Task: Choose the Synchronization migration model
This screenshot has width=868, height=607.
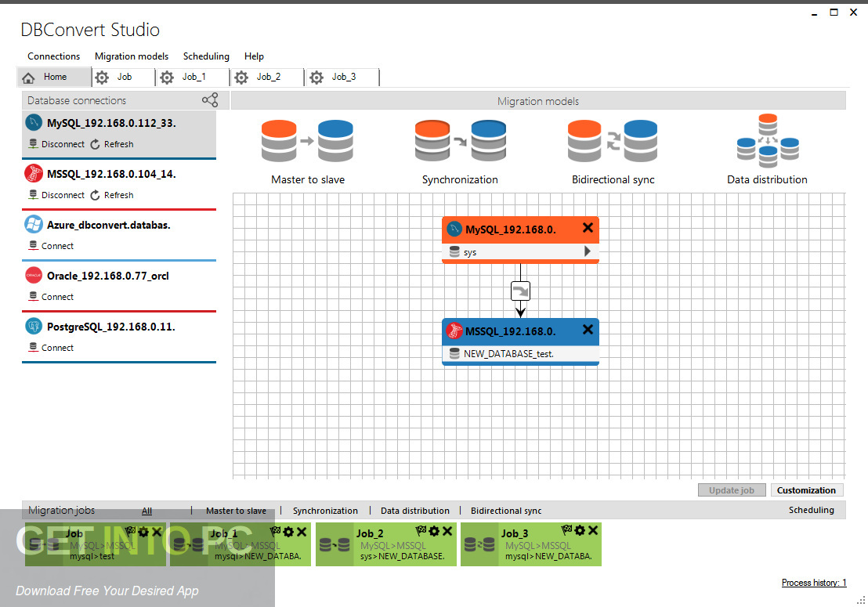Action: tap(460, 152)
